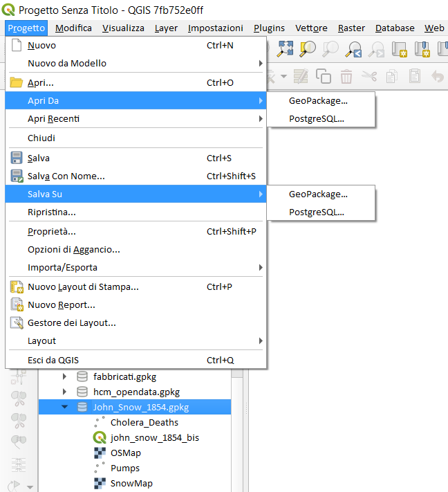Select PostgreSQL under Salva Su submenu
Viewport: 448px width, 492px height.
(x=316, y=212)
